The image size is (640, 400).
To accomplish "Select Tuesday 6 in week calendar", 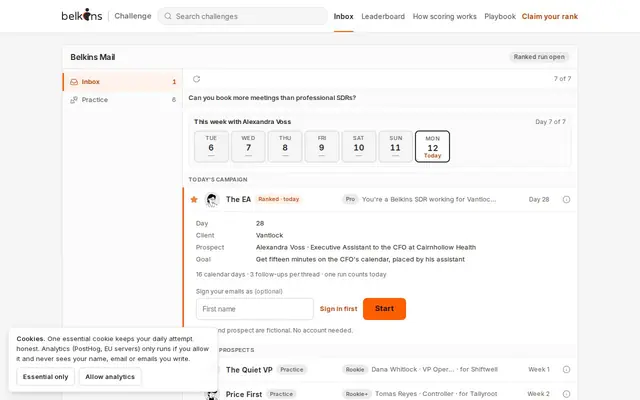I will pos(211,147).
